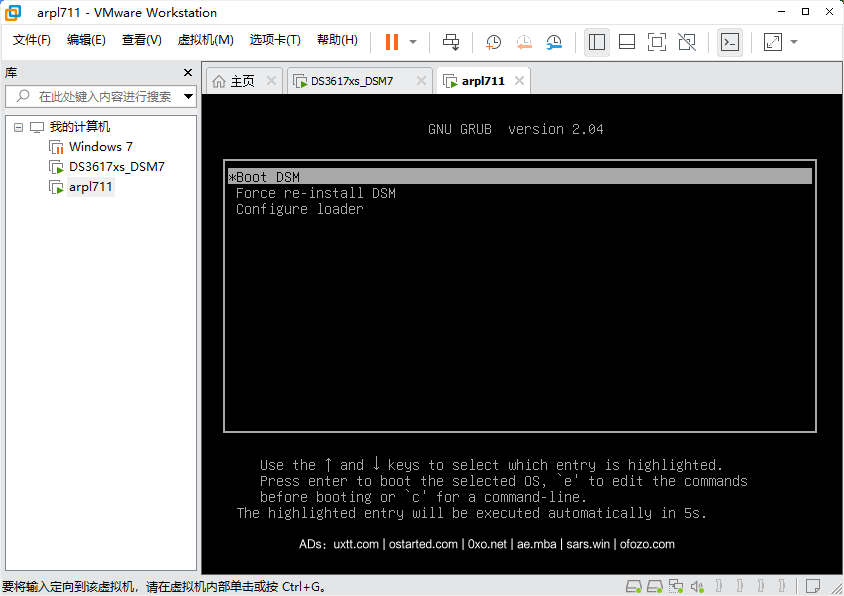
Task: Click the GNU GRUB version 2.04 heading
Action: pyautogui.click(x=516, y=129)
